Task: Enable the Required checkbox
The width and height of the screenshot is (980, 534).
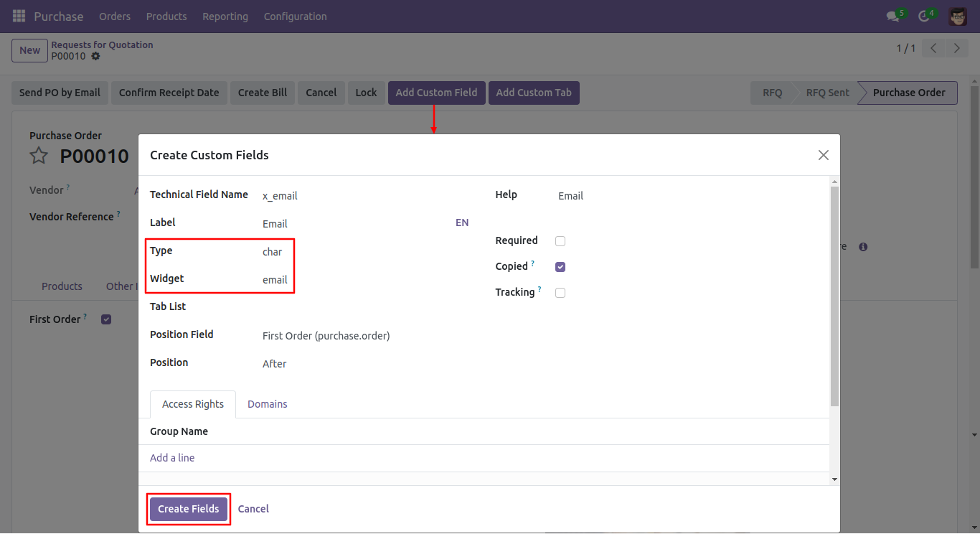Action: [x=560, y=241]
